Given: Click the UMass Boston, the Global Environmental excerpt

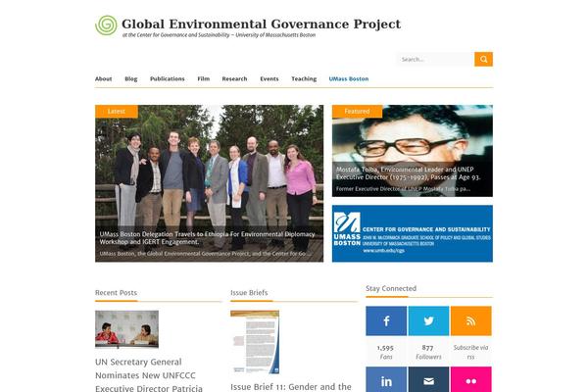Looking at the screenshot, I should pos(205,254).
